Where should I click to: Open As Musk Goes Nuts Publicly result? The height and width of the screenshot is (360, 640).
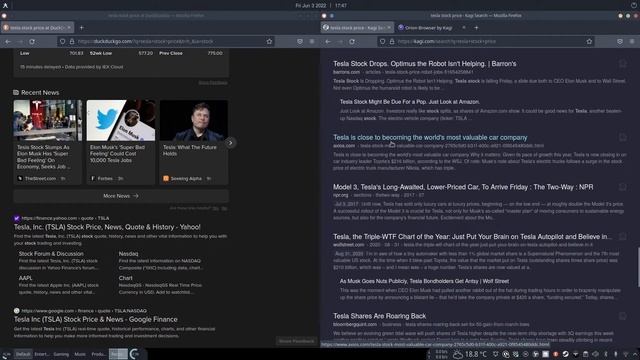tap(424, 281)
